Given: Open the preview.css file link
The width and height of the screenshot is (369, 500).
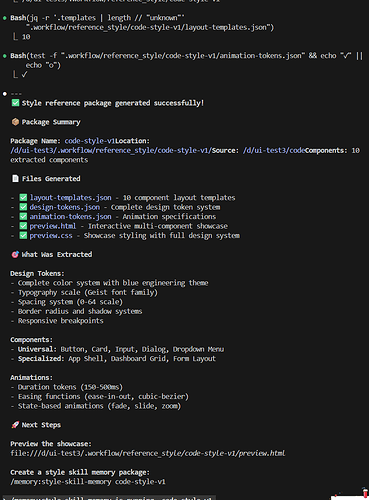Looking at the screenshot, I should (x=51, y=235).
